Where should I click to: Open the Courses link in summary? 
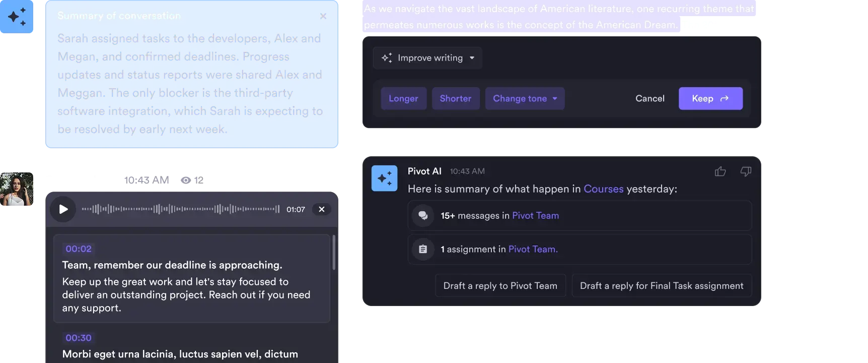[603, 189]
